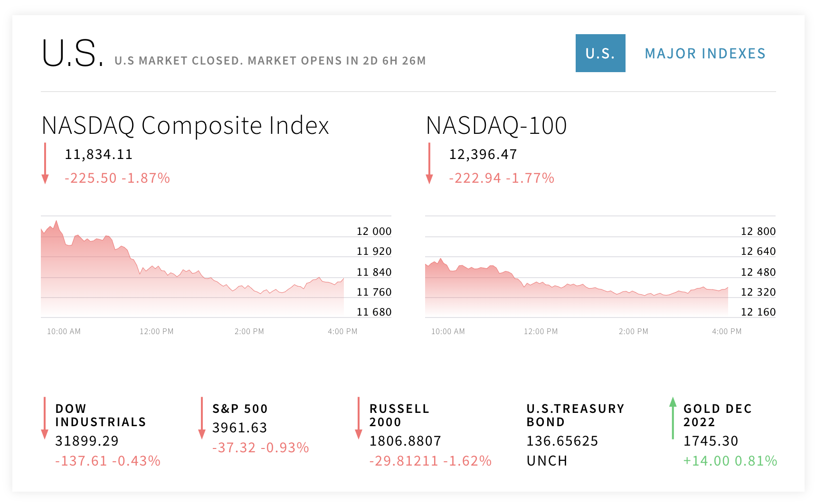Click the 12:00 PM marker on Composite chart

click(157, 331)
